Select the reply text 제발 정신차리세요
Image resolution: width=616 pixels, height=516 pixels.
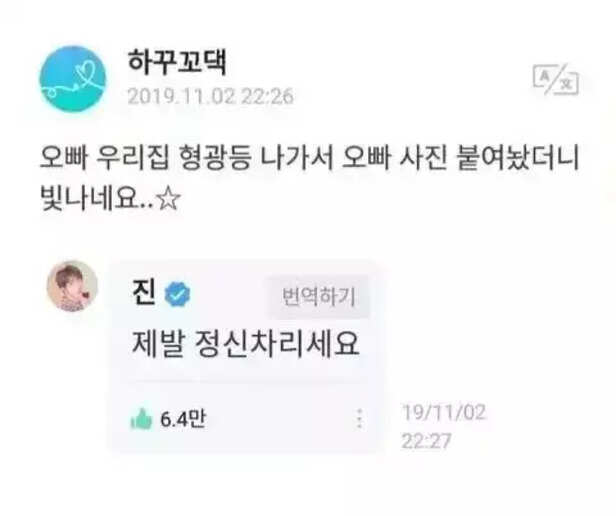point(246,344)
